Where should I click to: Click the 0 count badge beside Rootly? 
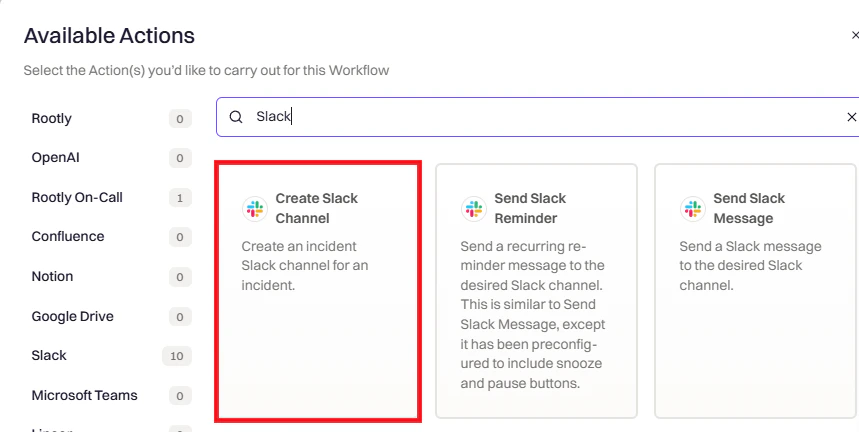click(x=180, y=119)
